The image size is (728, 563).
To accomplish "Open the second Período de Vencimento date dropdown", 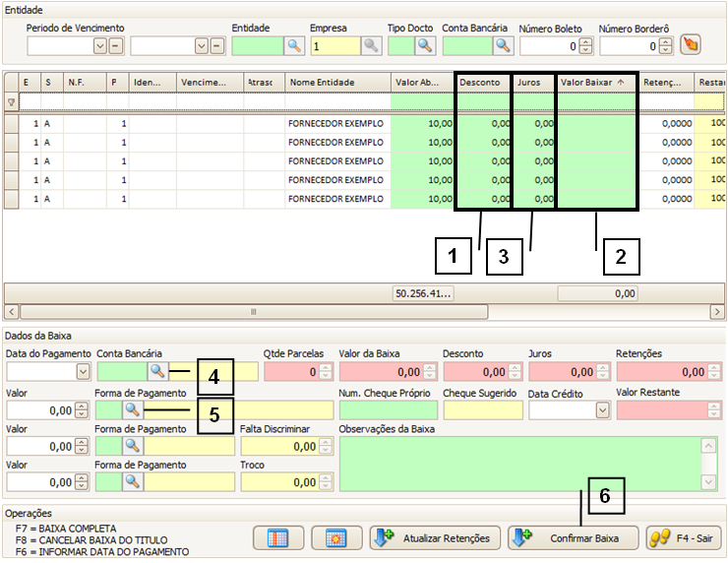I will tap(203, 46).
